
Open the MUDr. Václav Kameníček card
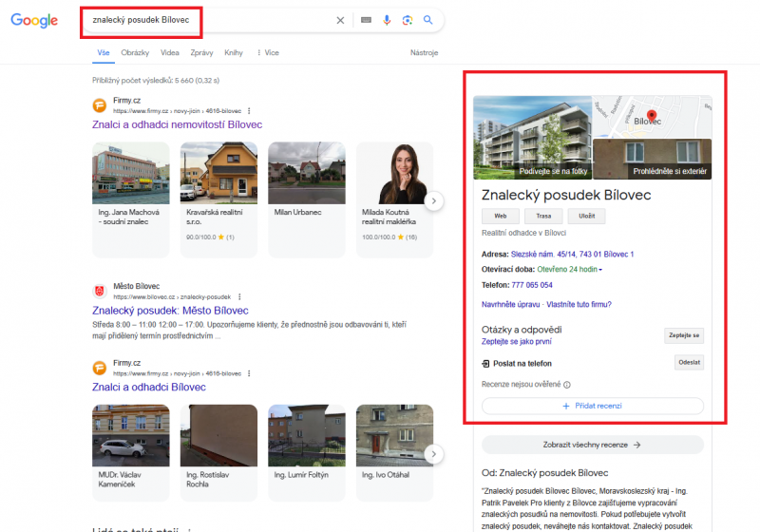pos(131,453)
